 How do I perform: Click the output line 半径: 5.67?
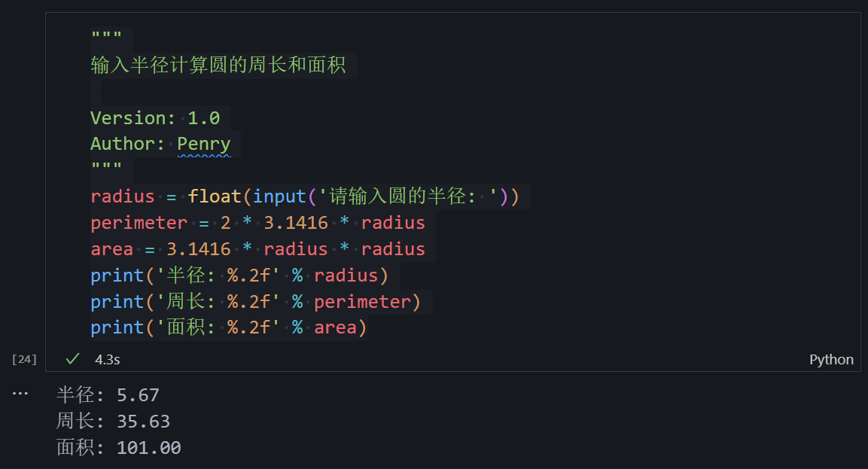(108, 395)
